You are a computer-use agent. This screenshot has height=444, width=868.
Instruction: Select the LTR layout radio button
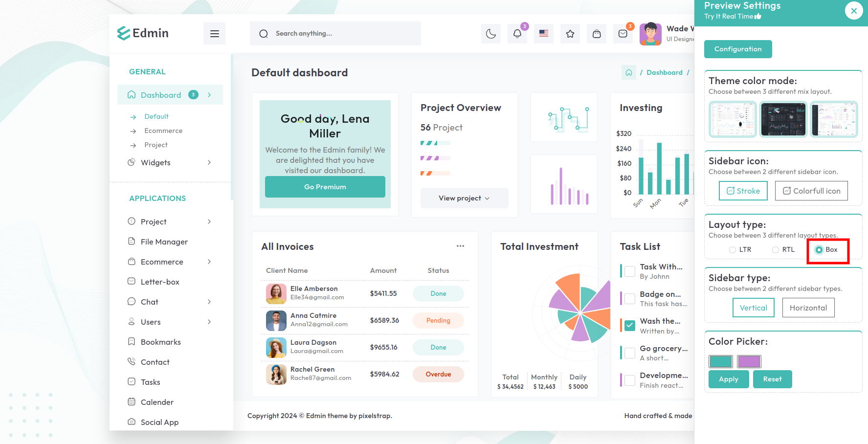point(733,250)
